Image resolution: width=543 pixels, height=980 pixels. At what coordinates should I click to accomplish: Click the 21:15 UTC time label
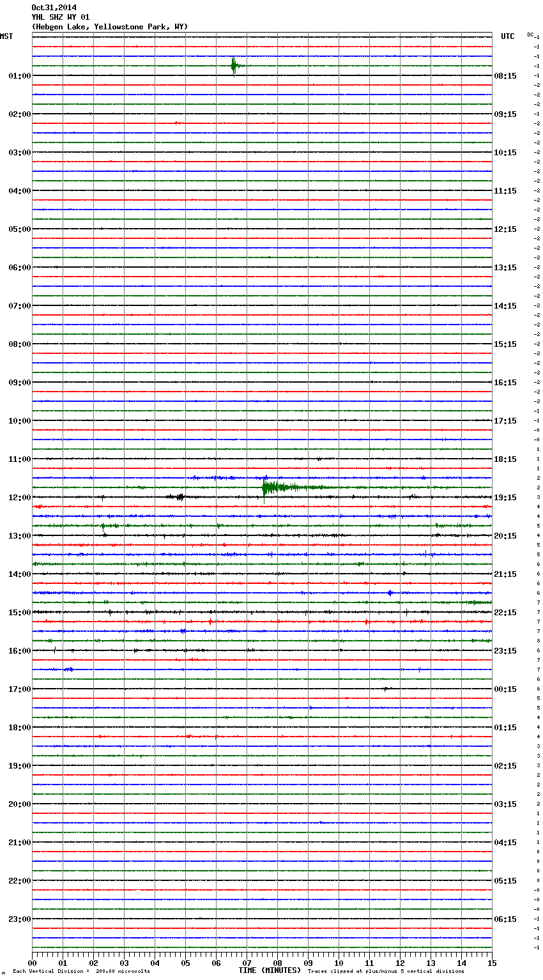pyautogui.click(x=505, y=574)
